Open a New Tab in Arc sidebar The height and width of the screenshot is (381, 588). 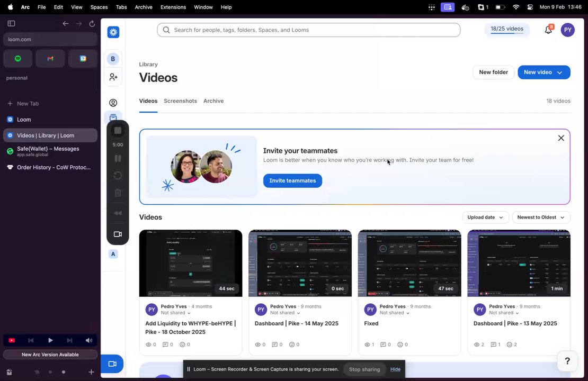50,103
